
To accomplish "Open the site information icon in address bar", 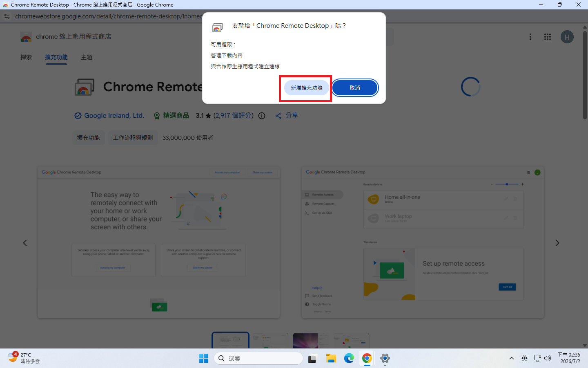I will pyautogui.click(x=7, y=16).
